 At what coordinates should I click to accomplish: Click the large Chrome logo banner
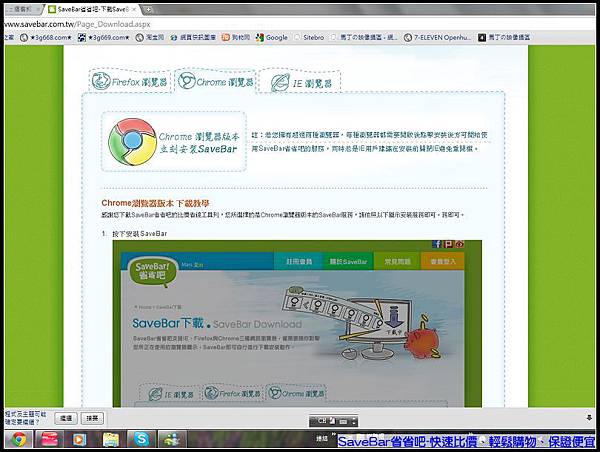pyautogui.click(x=174, y=142)
